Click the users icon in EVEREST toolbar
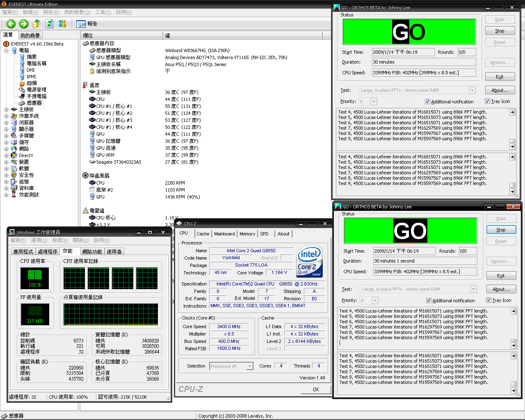The width and height of the screenshot is (525, 420). (x=62, y=24)
